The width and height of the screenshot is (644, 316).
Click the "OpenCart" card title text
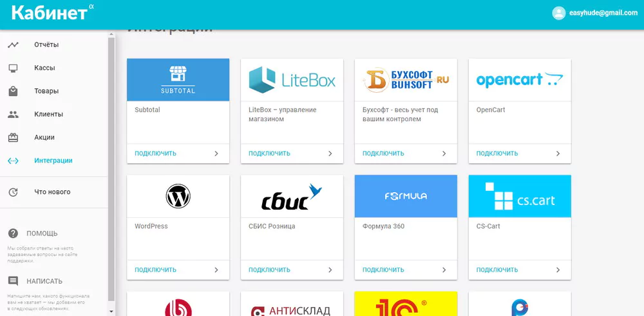[490, 110]
